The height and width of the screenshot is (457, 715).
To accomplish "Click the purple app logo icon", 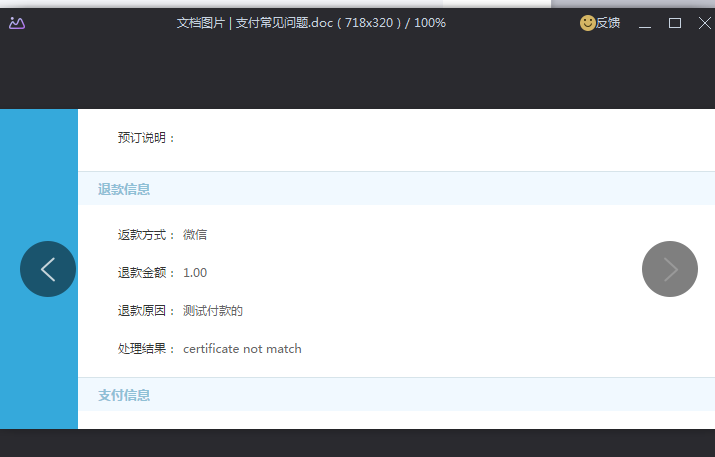I will point(17,23).
